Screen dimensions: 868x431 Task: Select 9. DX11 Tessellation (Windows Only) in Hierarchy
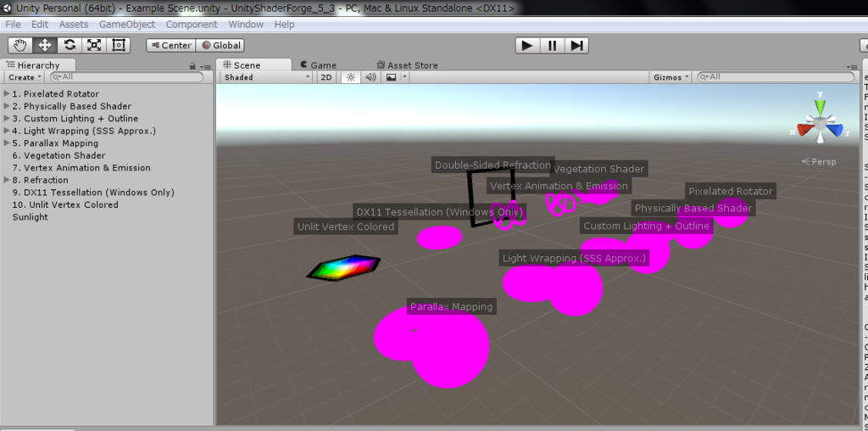(93, 193)
